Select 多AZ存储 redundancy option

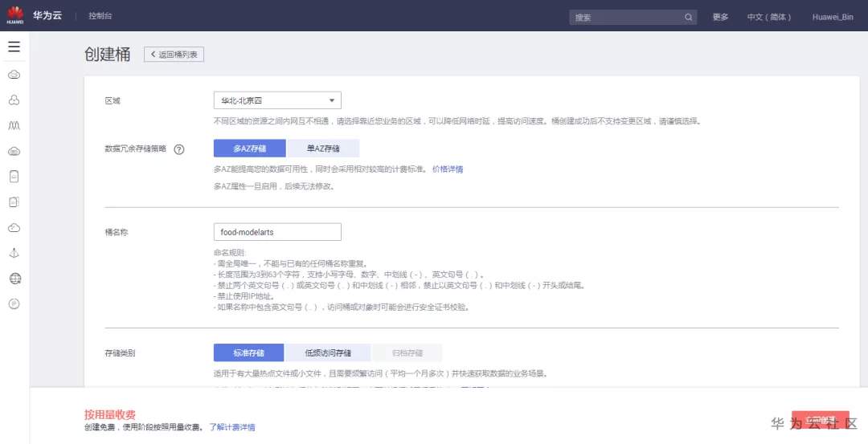250,149
